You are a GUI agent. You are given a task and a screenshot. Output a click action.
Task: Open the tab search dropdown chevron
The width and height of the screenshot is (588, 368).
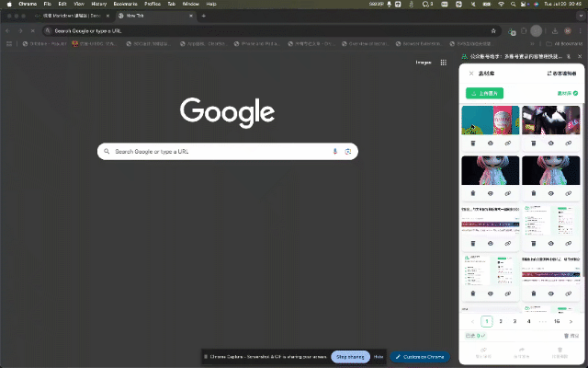tap(580, 16)
